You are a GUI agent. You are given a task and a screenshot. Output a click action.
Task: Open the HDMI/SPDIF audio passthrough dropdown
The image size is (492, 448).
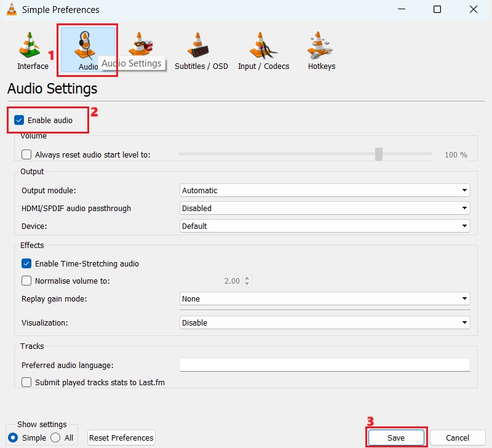point(325,208)
